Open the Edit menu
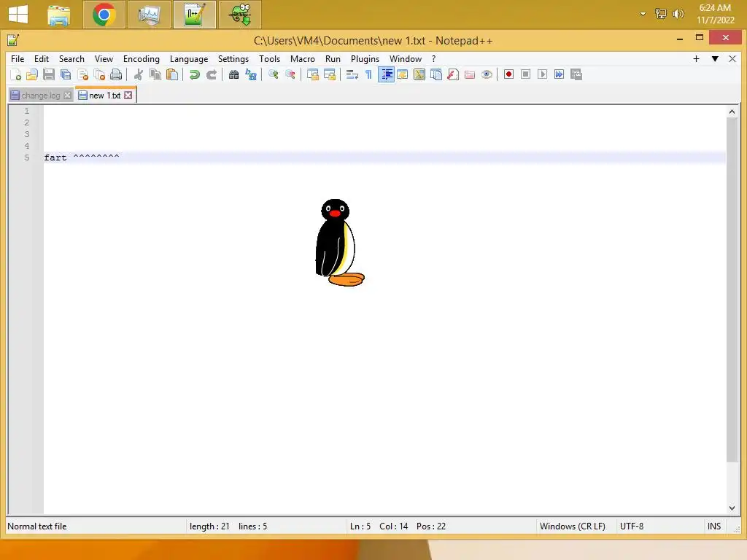This screenshot has width=747, height=560. [42, 59]
